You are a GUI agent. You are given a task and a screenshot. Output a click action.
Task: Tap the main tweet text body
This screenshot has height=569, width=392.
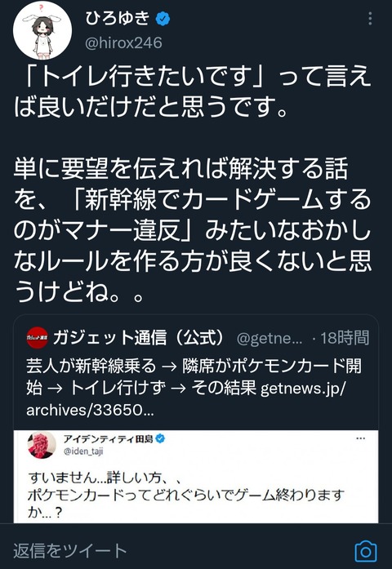(193, 184)
